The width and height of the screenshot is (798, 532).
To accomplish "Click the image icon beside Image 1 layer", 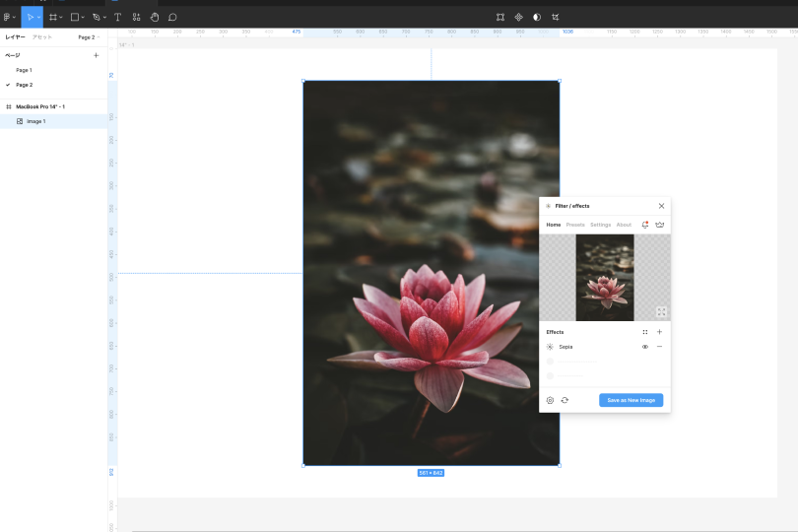I will (20, 122).
